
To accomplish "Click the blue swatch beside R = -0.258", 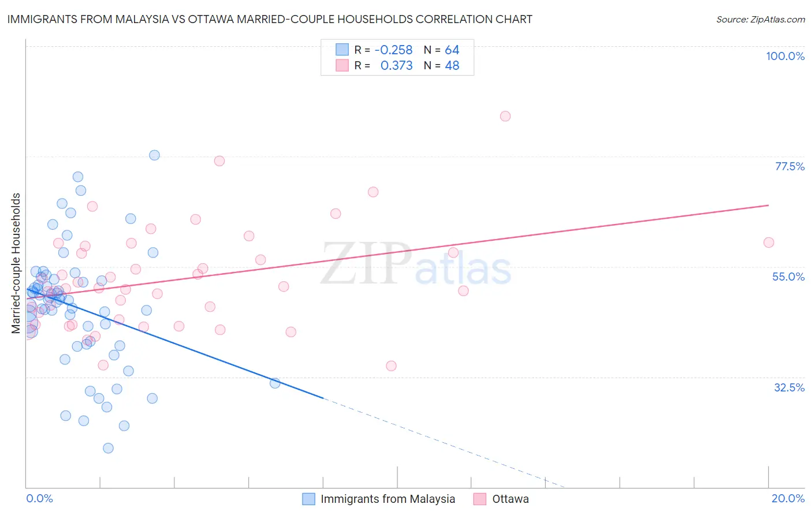I will point(342,50).
